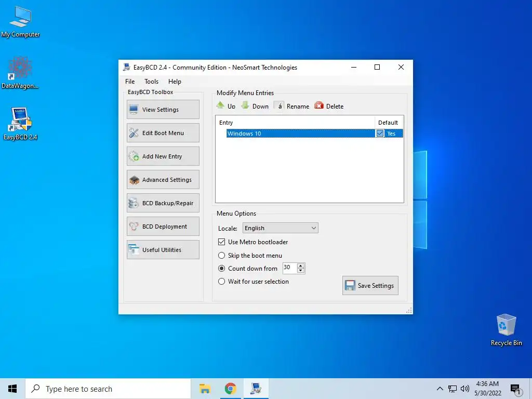
Task: Click the Entry column header
Action: click(x=295, y=123)
